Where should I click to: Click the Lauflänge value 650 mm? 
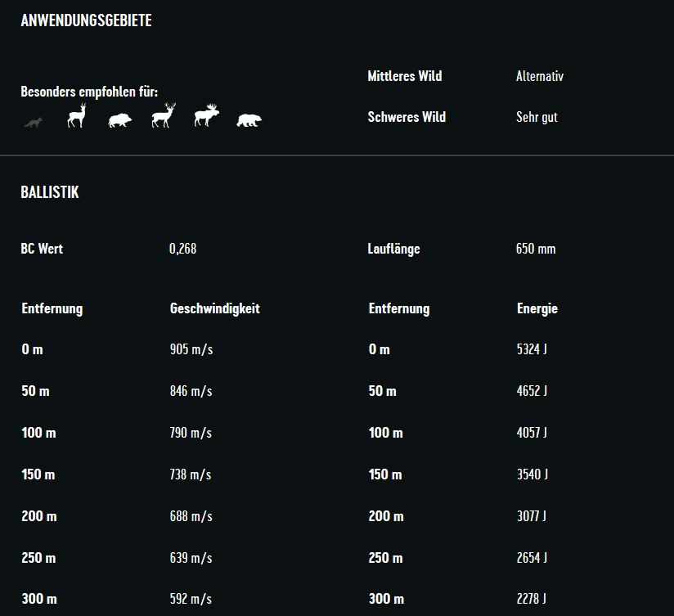coord(536,249)
